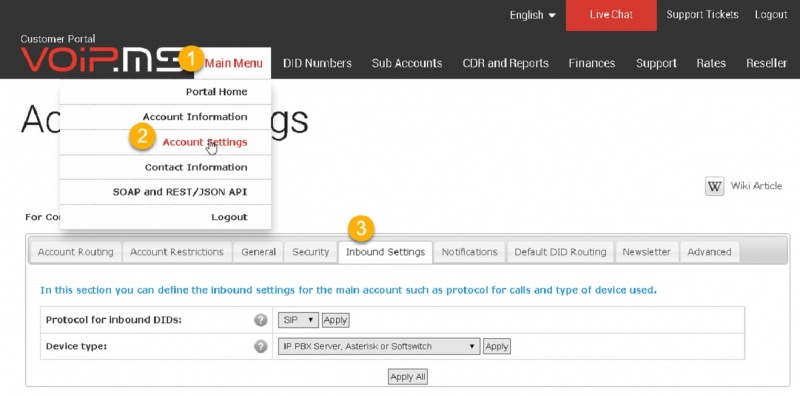Select the Advanced tab
800x396 pixels.
709,252
